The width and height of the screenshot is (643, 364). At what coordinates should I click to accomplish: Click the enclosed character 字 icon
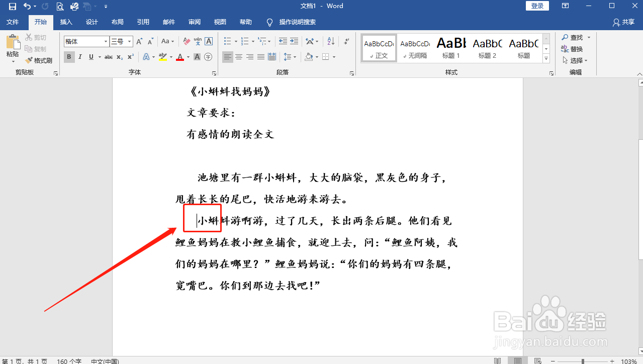point(208,57)
